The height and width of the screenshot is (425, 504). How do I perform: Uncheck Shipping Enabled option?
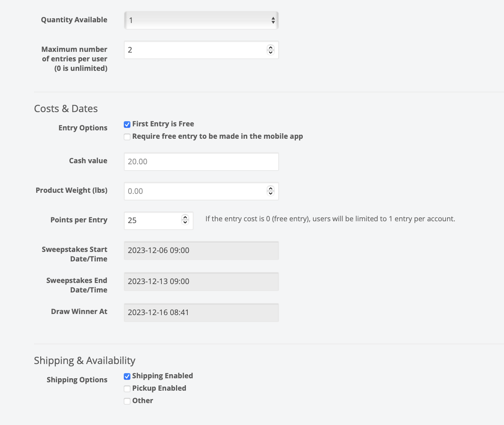pyautogui.click(x=127, y=376)
